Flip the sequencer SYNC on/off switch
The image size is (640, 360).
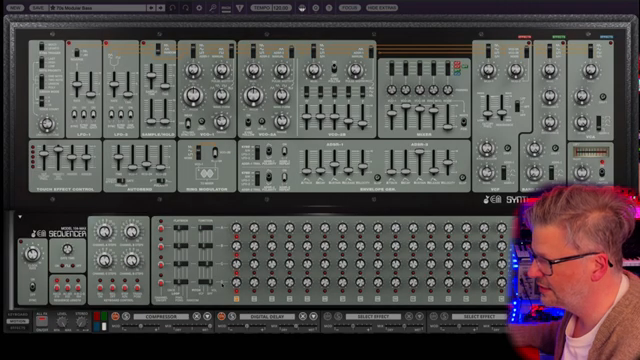[33, 287]
